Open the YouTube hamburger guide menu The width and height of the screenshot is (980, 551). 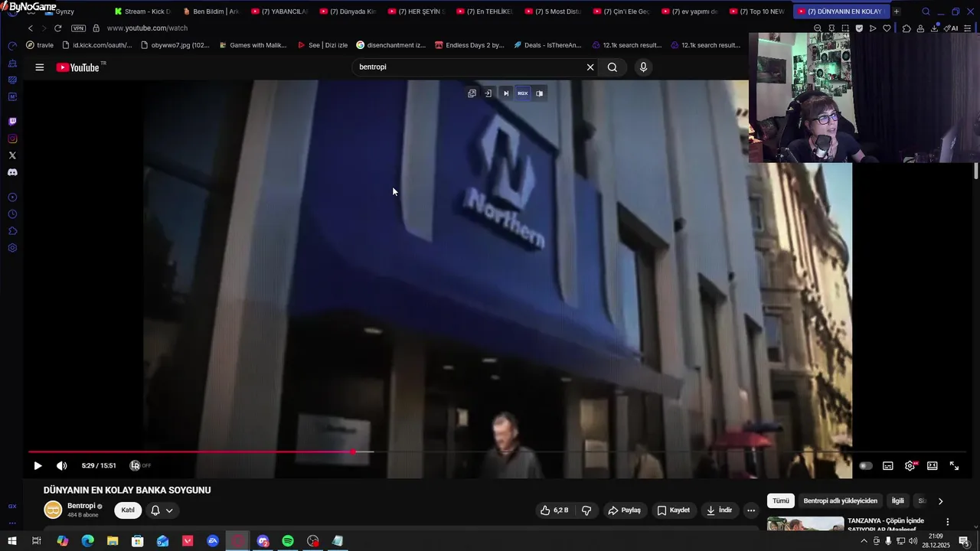coord(39,67)
